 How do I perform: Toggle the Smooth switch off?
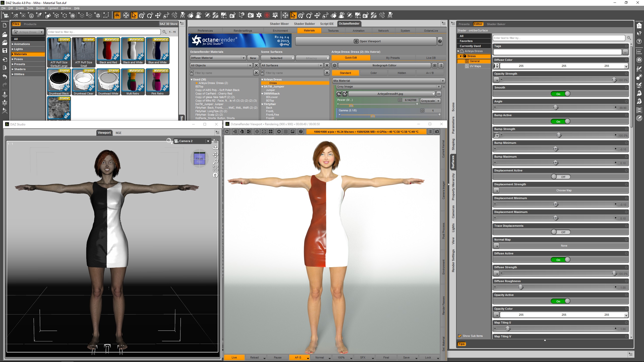560,94
